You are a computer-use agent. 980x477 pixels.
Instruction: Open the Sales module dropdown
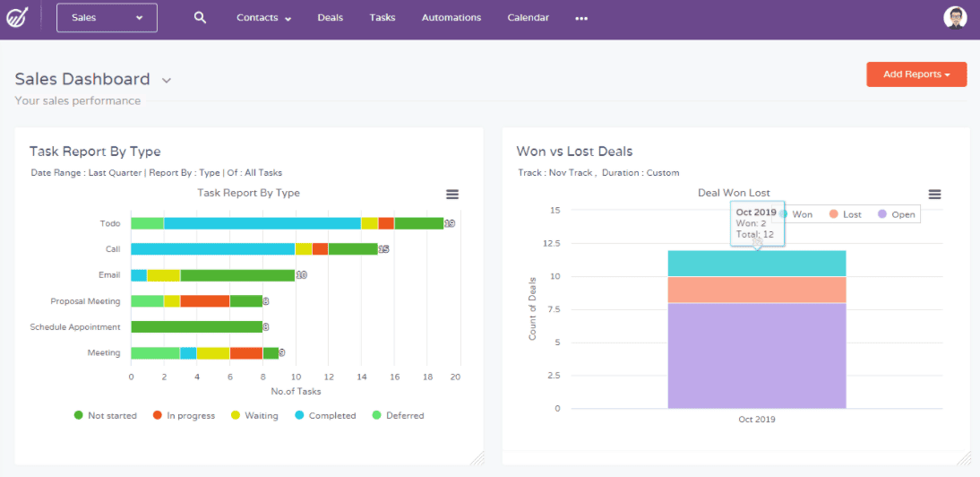107,18
